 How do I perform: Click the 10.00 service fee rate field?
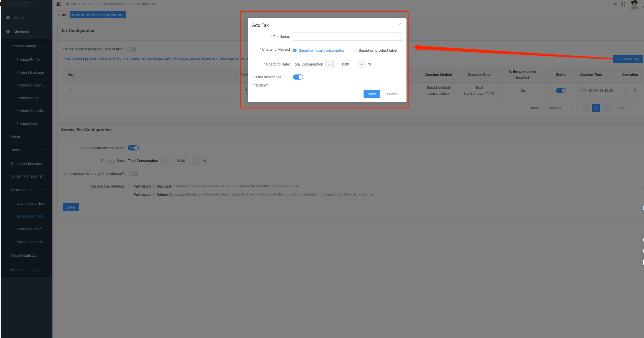point(180,161)
